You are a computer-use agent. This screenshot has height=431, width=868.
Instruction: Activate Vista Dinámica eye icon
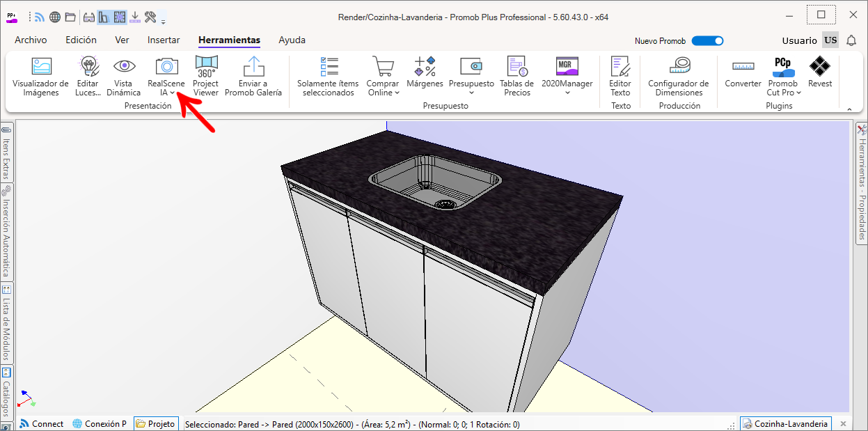(x=124, y=67)
